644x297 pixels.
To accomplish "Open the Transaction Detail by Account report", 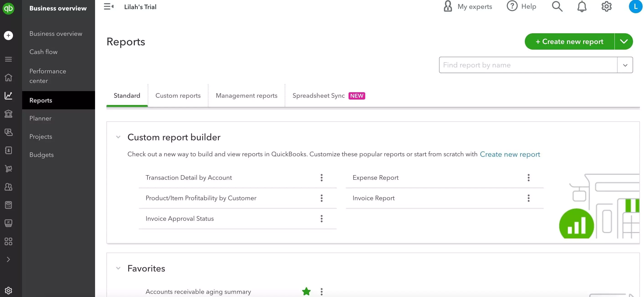I will click(x=189, y=178).
